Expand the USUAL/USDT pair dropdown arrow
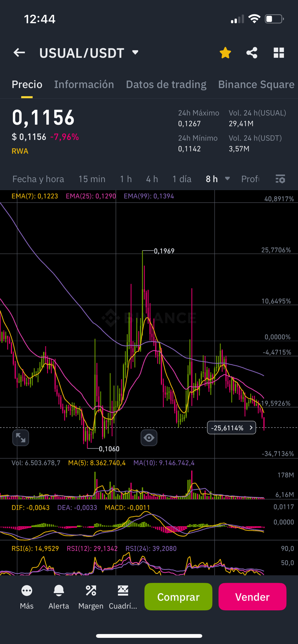298x644 pixels. 135,52
